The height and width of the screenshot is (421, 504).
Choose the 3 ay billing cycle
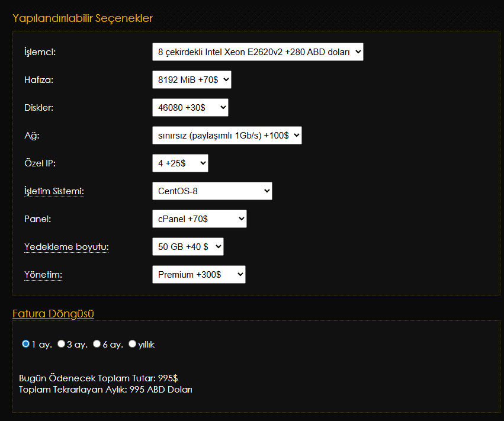pyautogui.click(x=61, y=344)
